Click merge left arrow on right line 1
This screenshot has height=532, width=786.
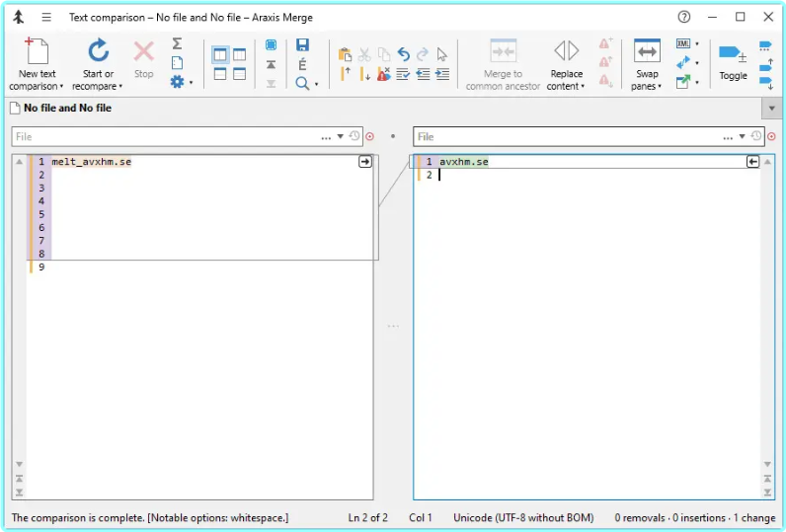click(x=752, y=161)
